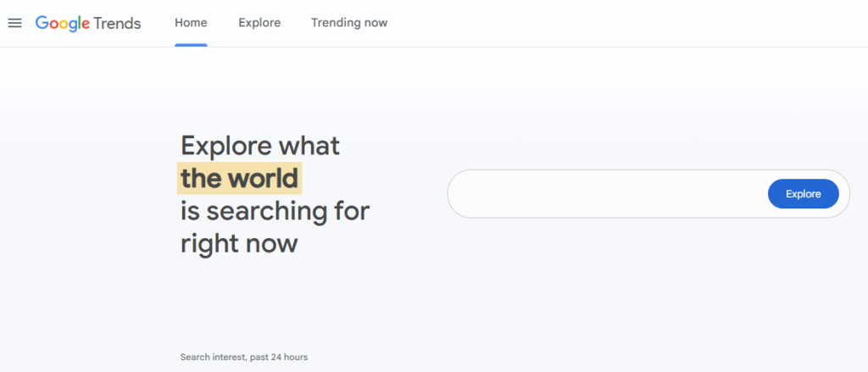Click the Google Trends logo

(x=87, y=23)
